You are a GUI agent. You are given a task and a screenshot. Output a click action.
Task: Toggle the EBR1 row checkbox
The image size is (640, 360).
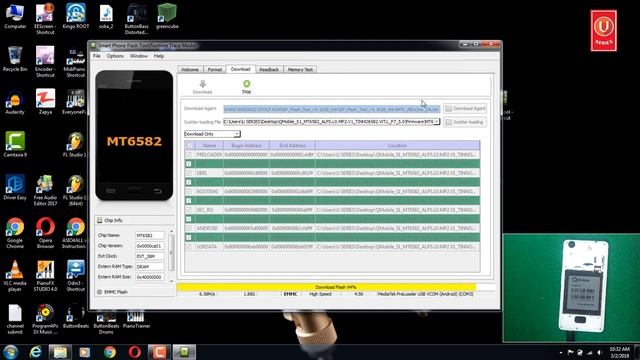tap(189, 173)
